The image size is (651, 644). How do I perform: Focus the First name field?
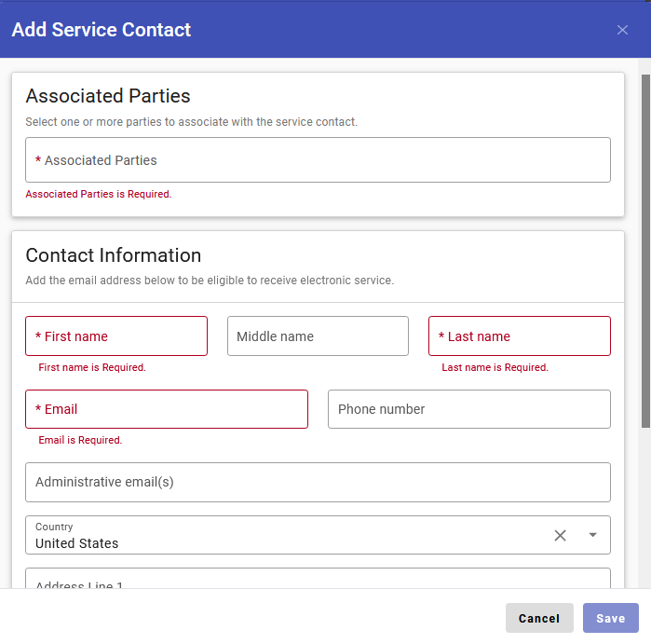(116, 336)
